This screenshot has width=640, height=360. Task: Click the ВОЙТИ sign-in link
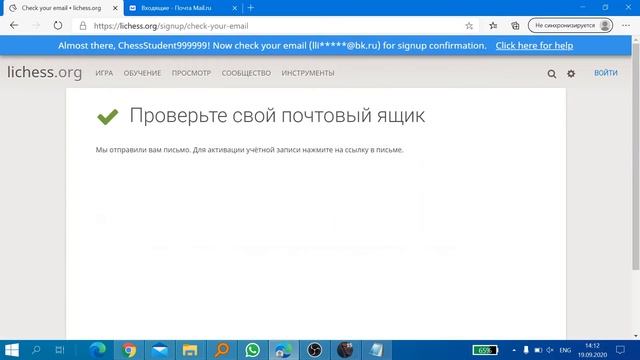tap(606, 73)
